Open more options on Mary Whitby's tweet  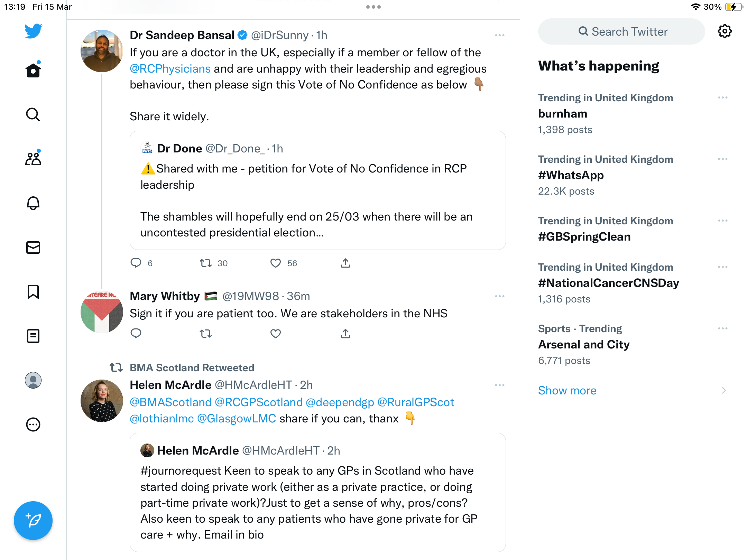499,296
